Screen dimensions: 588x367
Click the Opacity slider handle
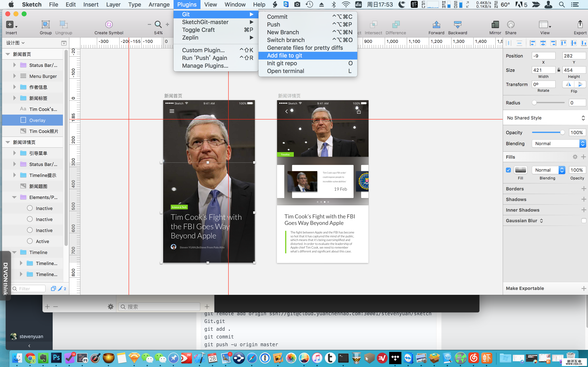point(562,133)
